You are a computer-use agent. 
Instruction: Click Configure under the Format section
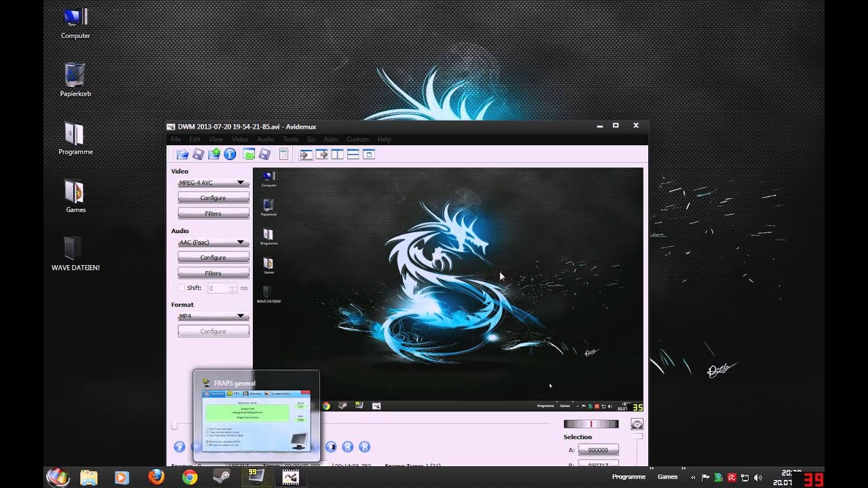[213, 331]
